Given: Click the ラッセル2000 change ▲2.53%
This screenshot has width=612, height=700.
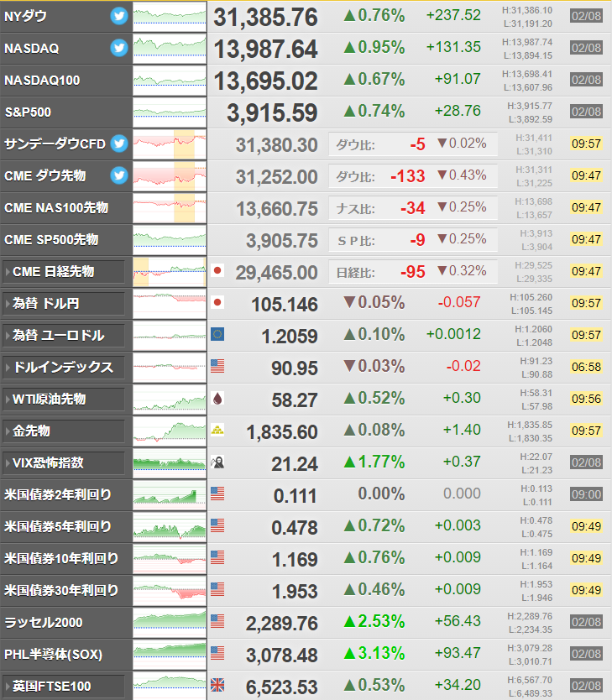Looking at the screenshot, I should [x=374, y=621].
